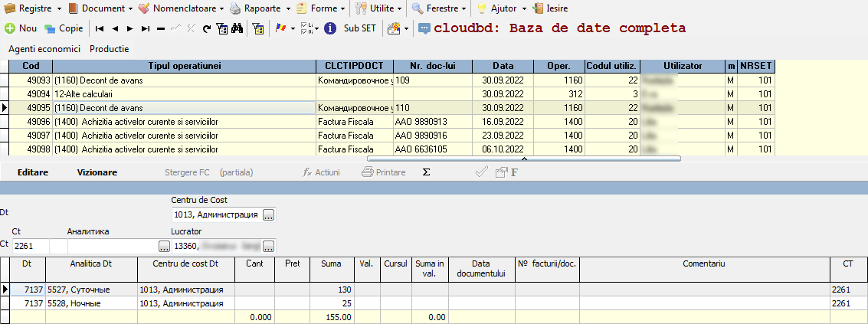Select the cell with code 49093
868x324 pixels.
coord(31,80)
